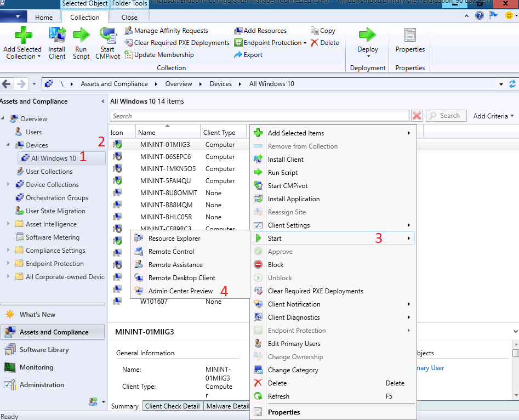Sort the list by the Name column header
519x420 pixels.
coord(168,133)
